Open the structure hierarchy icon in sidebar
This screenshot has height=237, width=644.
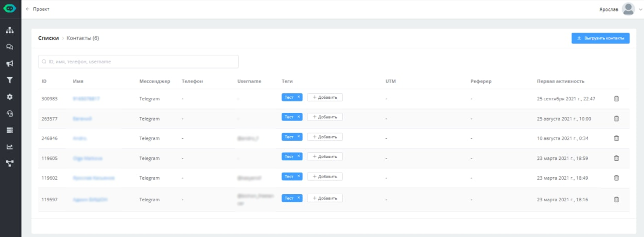(x=10, y=30)
